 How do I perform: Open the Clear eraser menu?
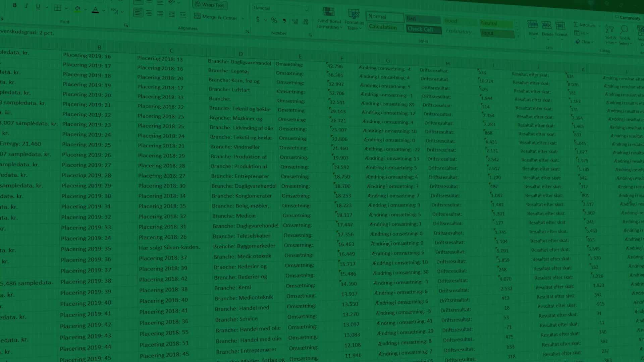coord(584,42)
